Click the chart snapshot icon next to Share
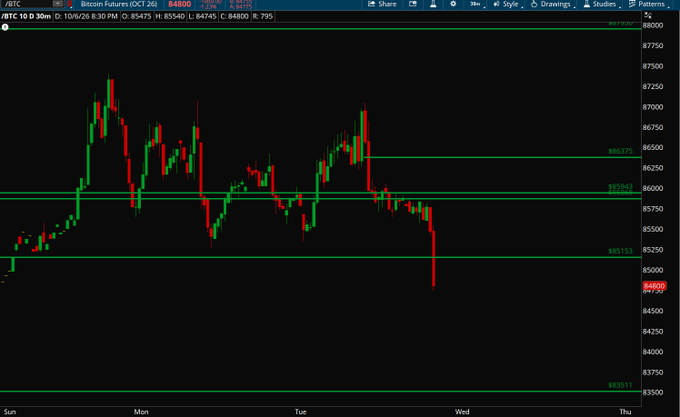The image size is (680, 417). [413, 4]
